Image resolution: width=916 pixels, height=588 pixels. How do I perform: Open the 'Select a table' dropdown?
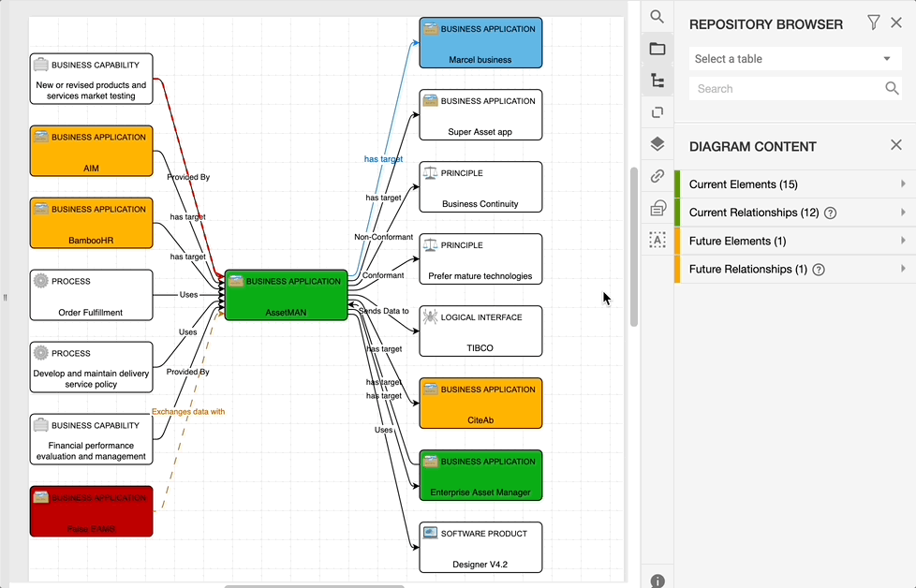[x=795, y=59]
